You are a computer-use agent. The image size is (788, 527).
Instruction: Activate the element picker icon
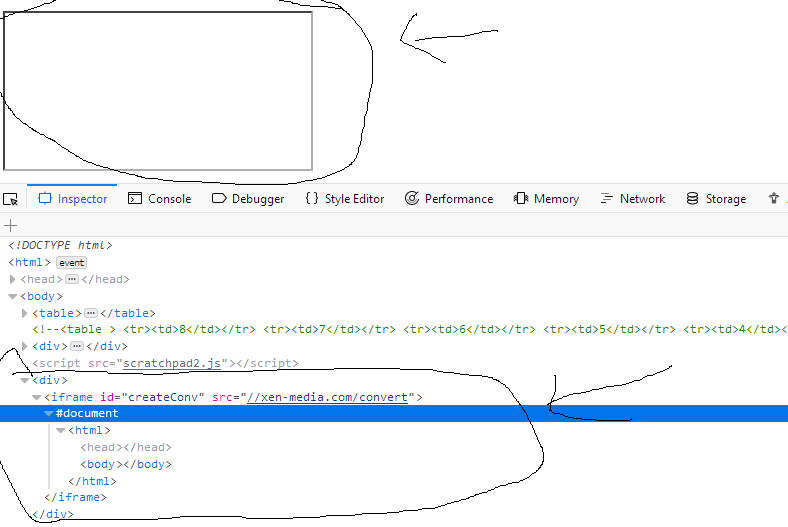[x=11, y=199]
